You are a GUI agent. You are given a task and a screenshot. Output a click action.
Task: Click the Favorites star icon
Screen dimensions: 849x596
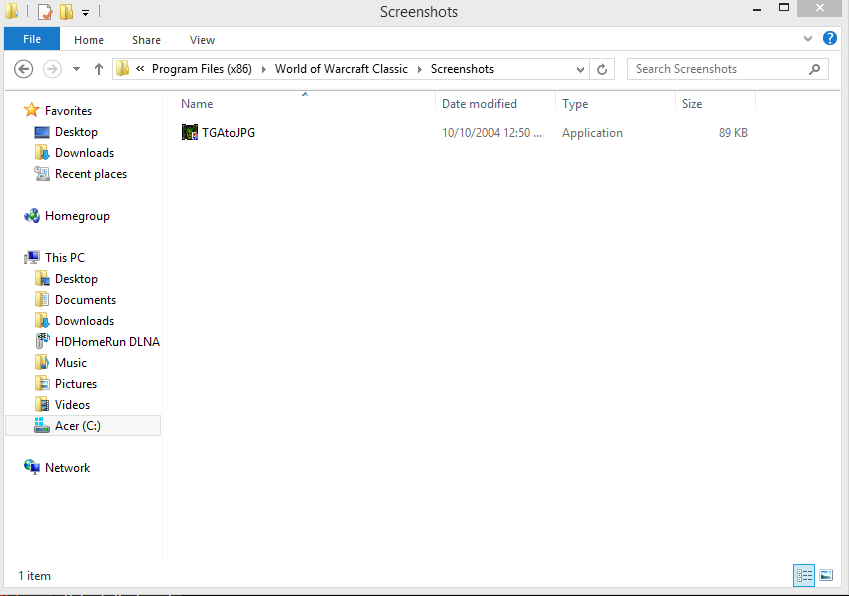(32, 110)
